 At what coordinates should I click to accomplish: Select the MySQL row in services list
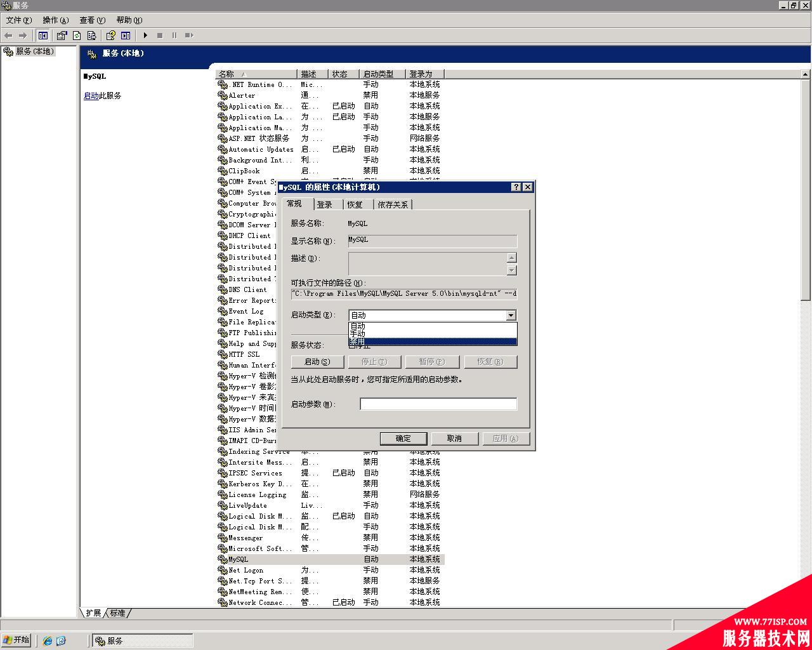tap(330, 559)
